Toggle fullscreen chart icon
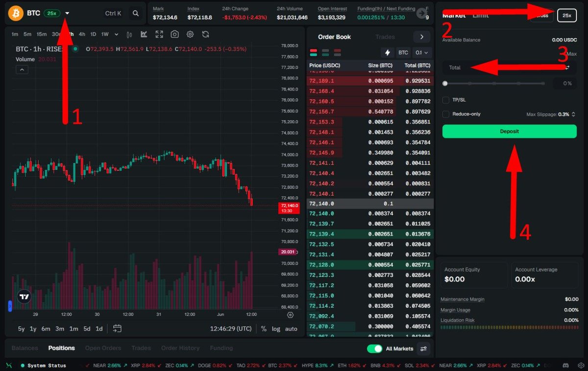This screenshot has width=588, height=371. tap(159, 34)
